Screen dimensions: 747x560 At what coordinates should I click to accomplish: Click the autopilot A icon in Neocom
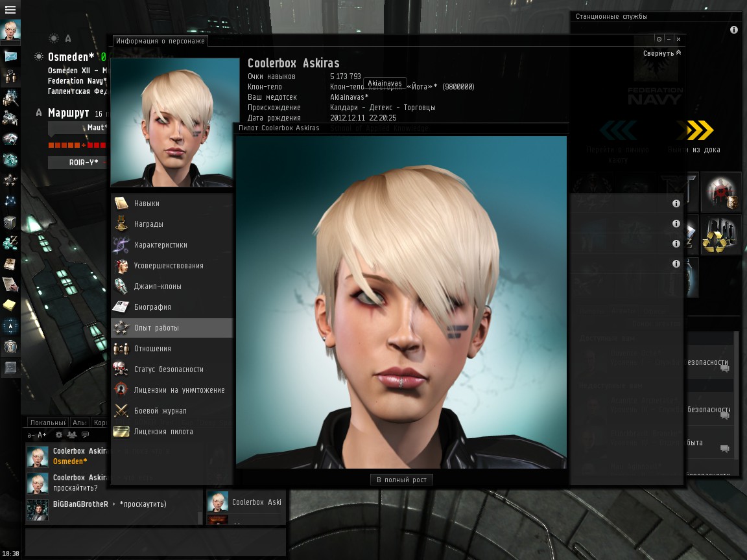[10, 326]
